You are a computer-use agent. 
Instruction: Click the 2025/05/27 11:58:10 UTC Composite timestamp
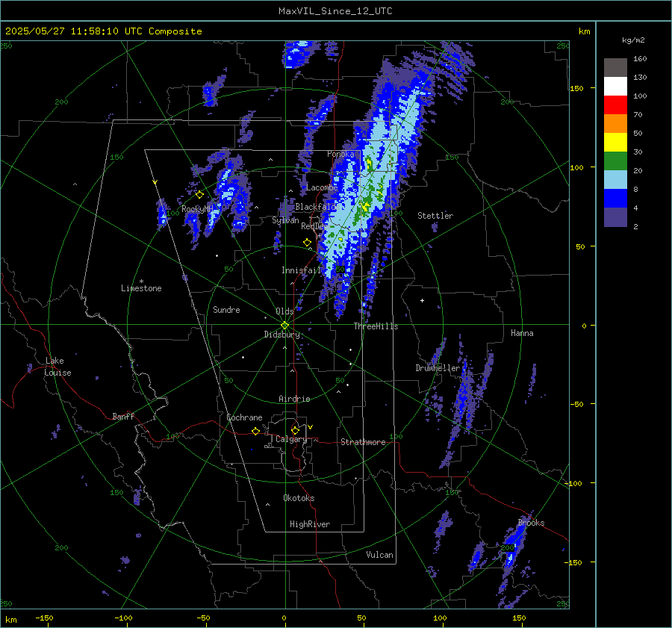pyautogui.click(x=103, y=31)
